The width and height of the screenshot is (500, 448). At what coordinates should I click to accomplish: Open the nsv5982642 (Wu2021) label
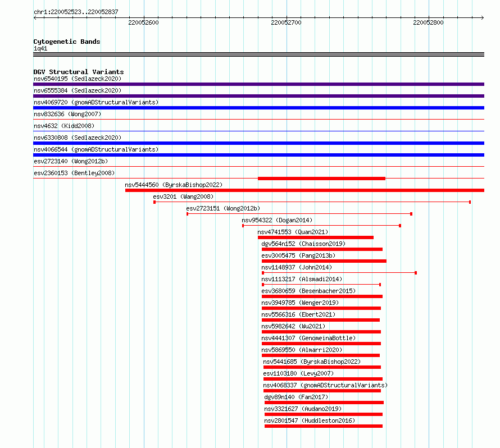(293, 326)
